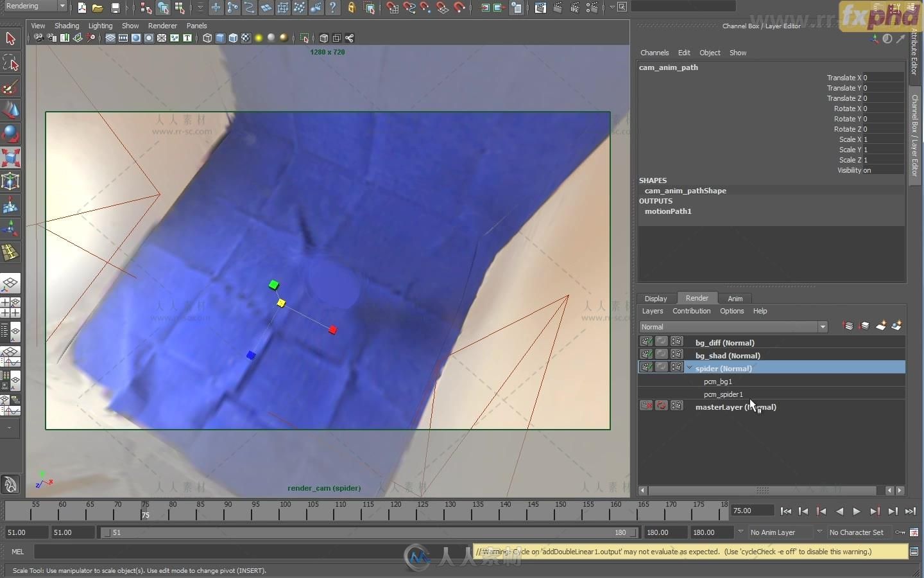Expand the toolbox bottom arrow

(9, 428)
